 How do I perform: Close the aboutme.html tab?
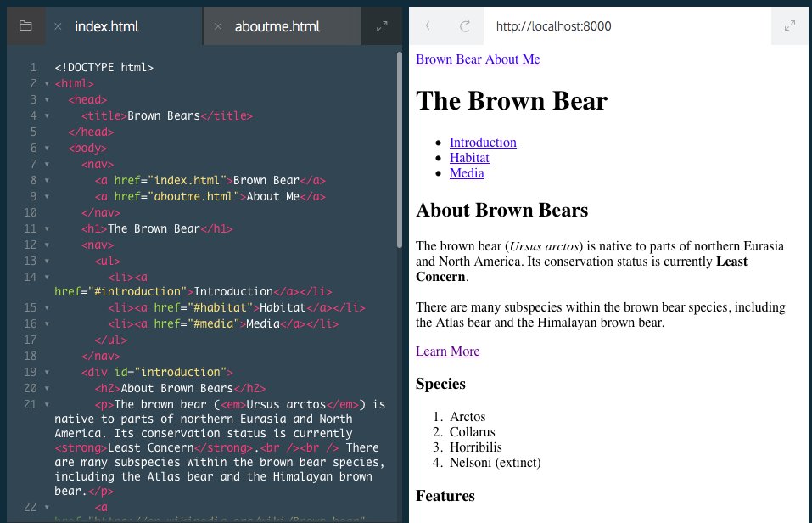point(218,26)
